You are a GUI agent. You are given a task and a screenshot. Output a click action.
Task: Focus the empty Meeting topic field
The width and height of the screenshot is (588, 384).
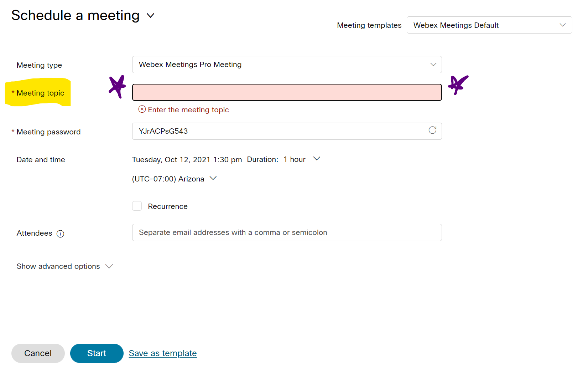[x=287, y=92]
